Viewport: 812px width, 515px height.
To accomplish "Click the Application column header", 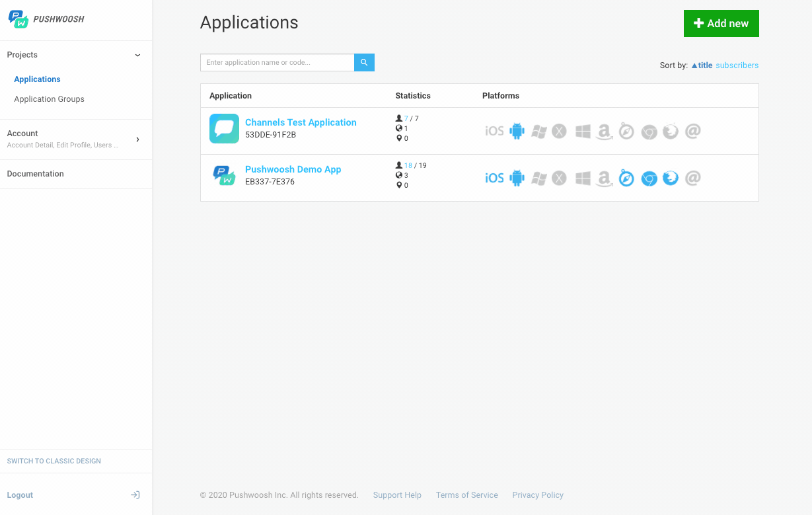I will click(231, 96).
